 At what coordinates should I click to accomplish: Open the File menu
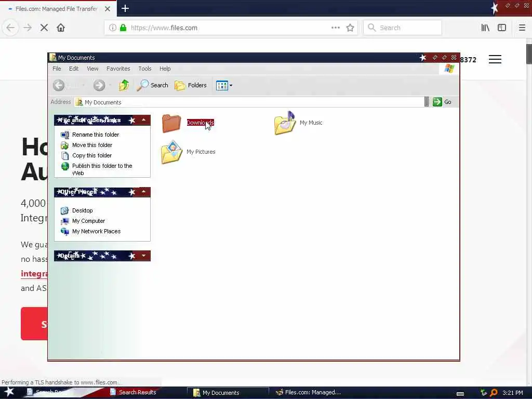click(57, 69)
